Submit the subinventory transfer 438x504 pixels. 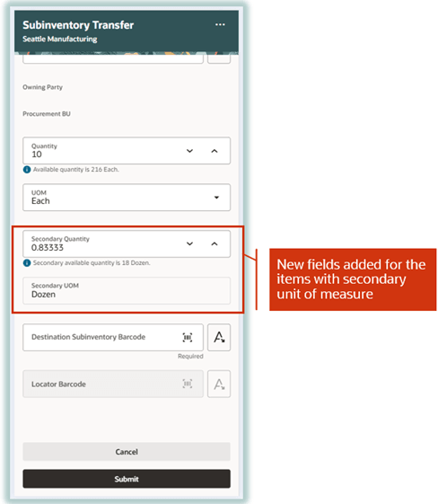tap(127, 479)
